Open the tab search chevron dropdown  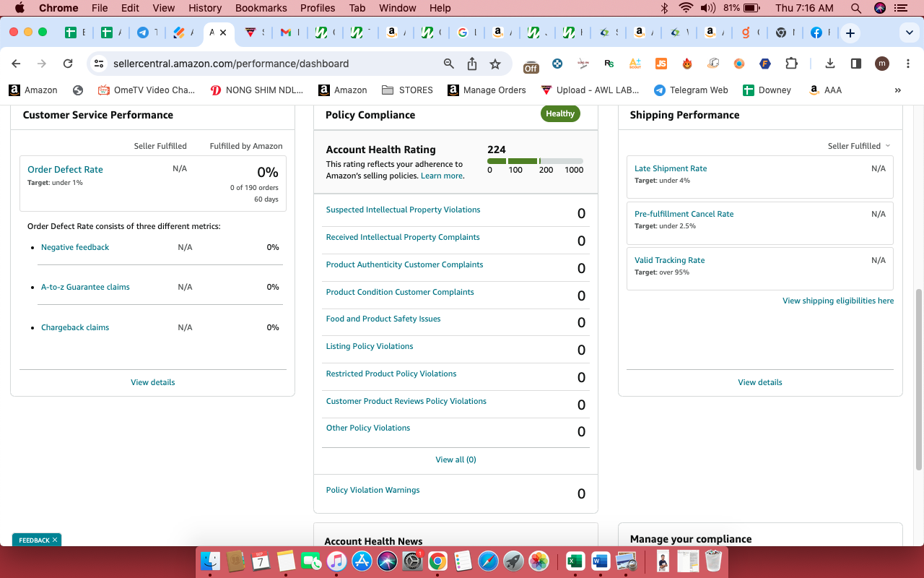909,33
